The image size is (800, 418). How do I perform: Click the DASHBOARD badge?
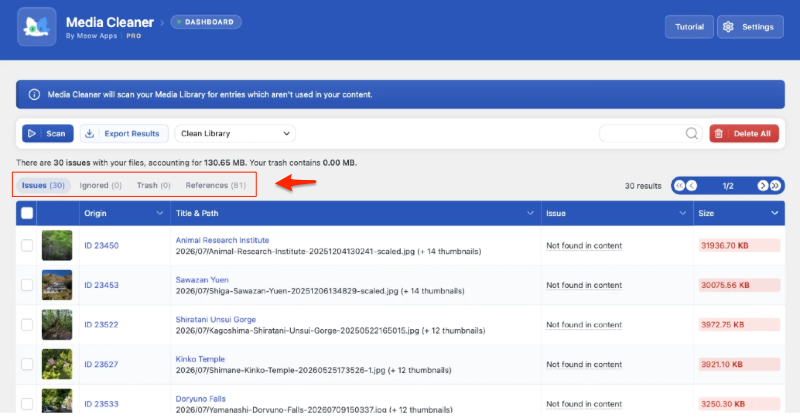(x=206, y=22)
